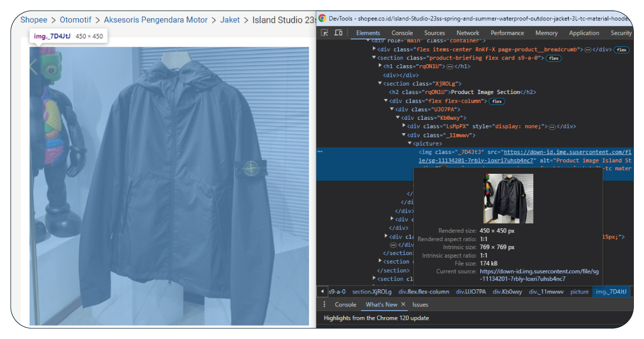
Task: Select picture in breadcrumb trail
Action: 579,291
